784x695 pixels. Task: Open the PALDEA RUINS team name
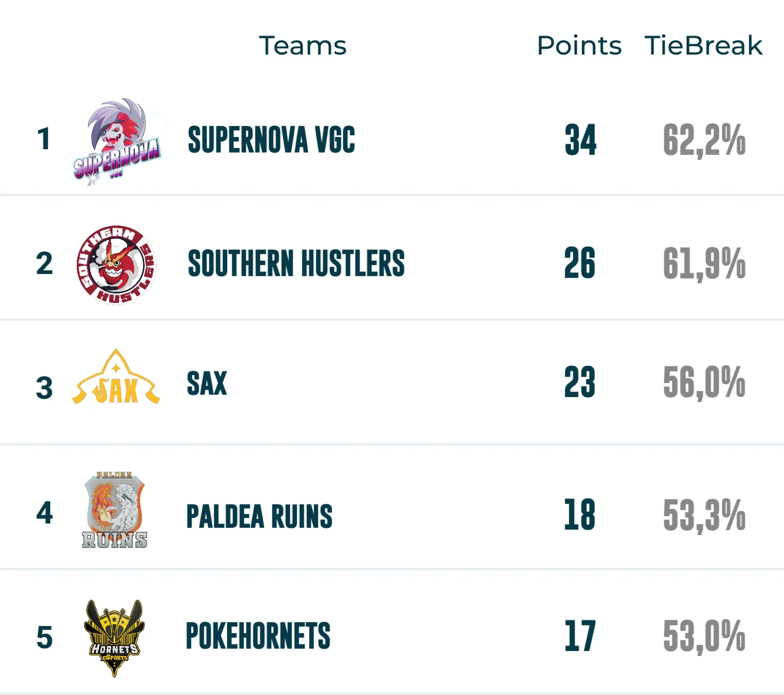[259, 516]
